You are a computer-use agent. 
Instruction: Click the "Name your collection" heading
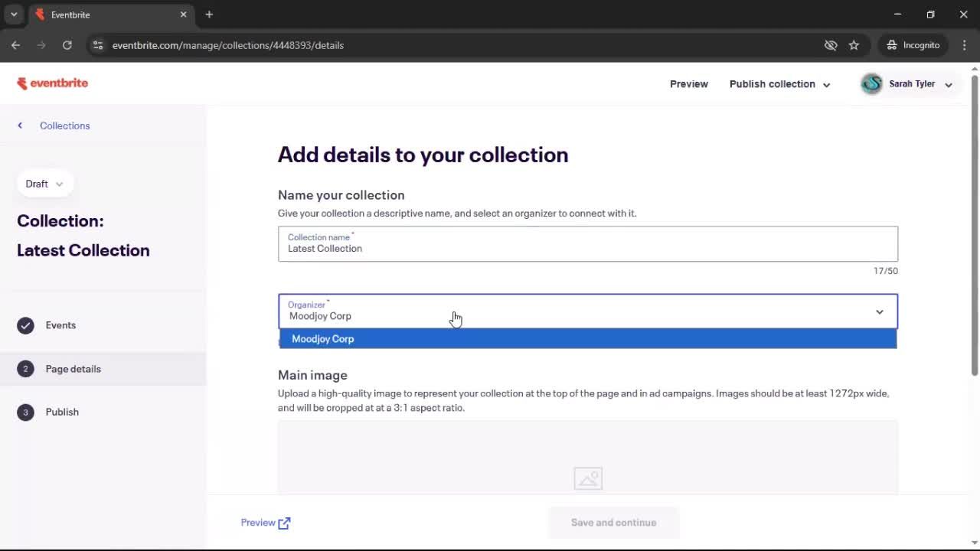341,195
